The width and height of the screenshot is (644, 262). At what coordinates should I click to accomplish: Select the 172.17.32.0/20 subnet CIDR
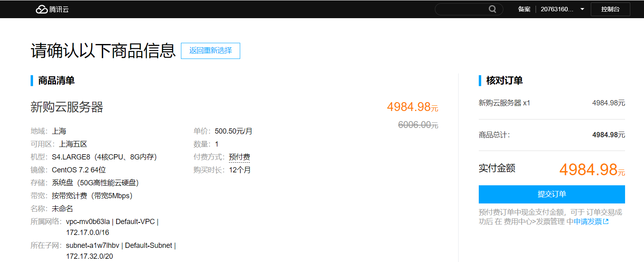point(89,256)
